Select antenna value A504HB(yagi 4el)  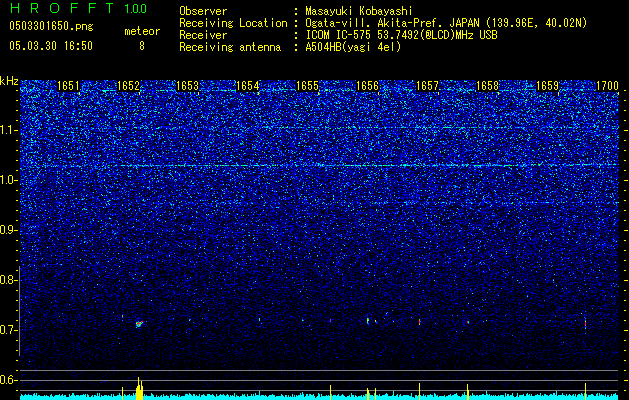pyautogui.click(x=353, y=47)
